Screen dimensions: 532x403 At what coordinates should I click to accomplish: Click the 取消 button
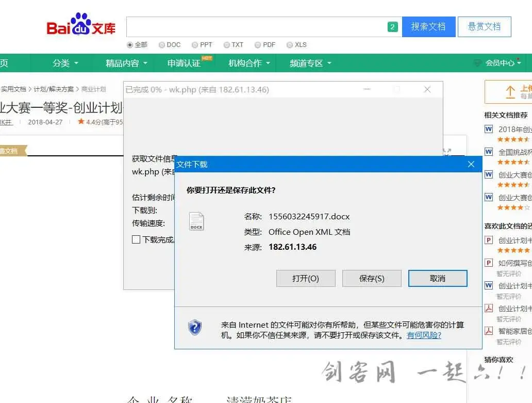(x=438, y=279)
